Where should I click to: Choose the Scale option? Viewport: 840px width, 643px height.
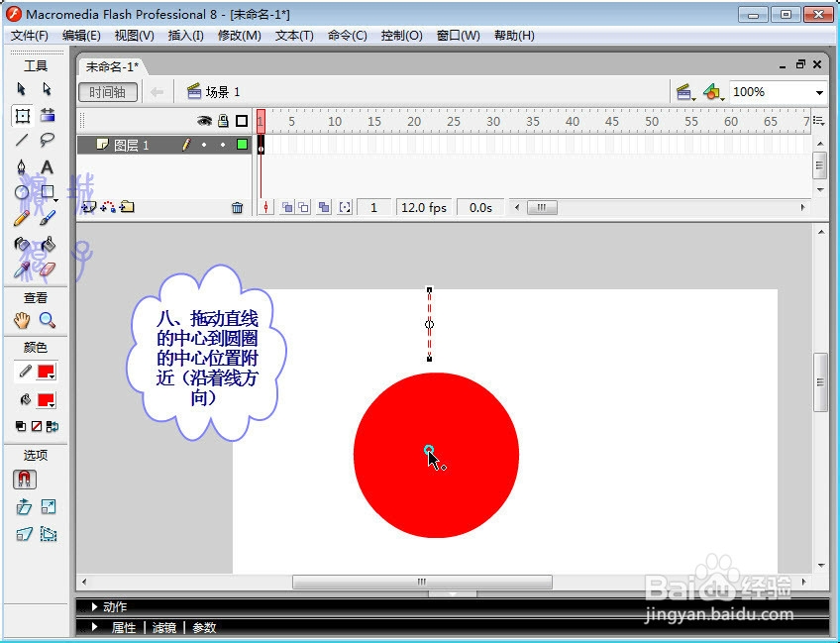coord(49,507)
